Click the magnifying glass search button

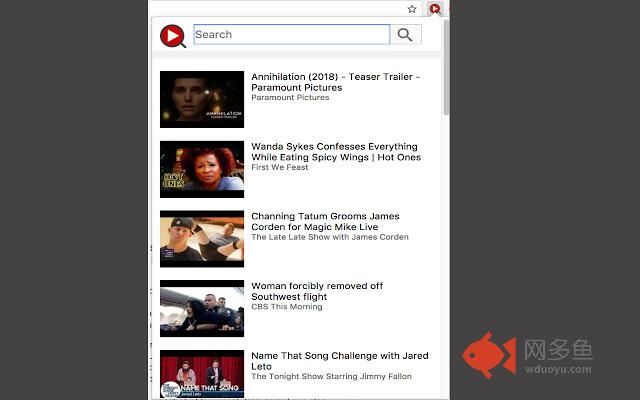(x=405, y=34)
